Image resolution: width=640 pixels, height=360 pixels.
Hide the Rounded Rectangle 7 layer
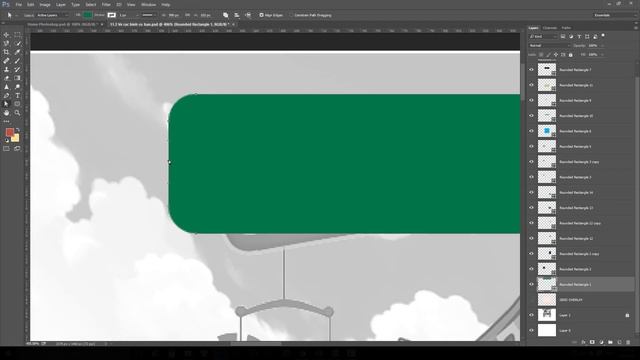pos(531,70)
